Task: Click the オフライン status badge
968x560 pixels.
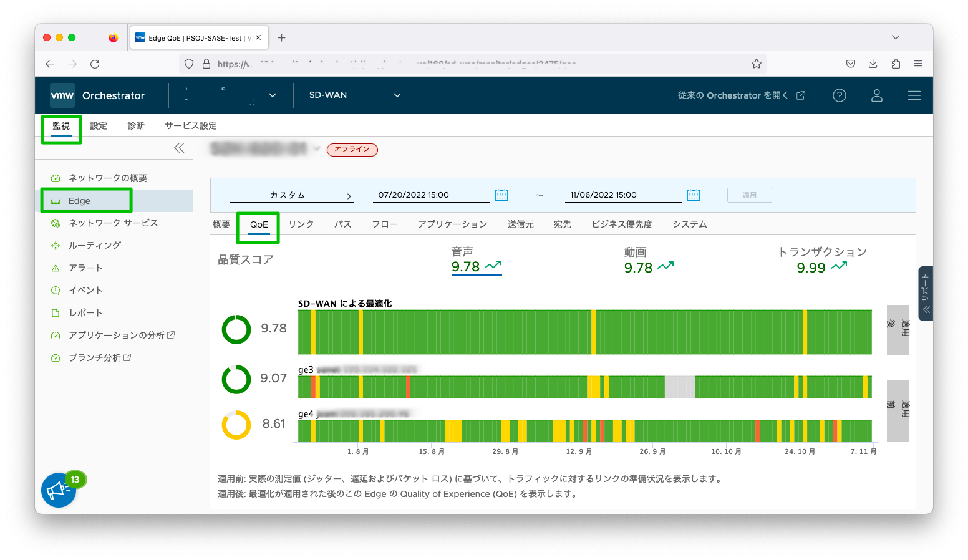Action: pyautogui.click(x=352, y=150)
